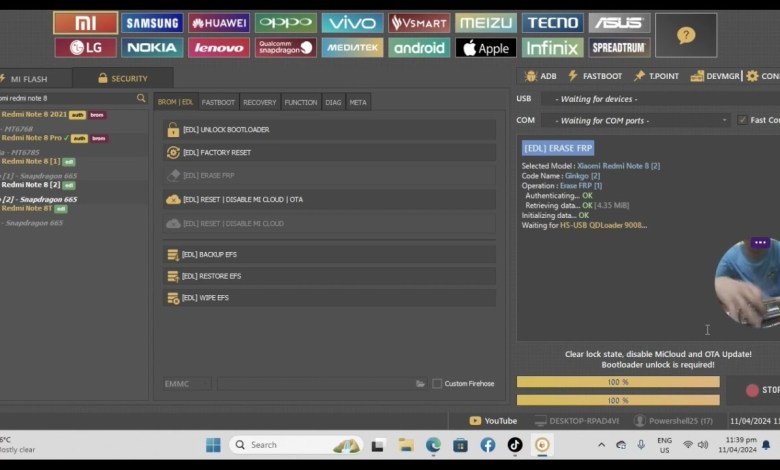780x470 pixels.
Task: Click the MediaTek brand tile
Action: [x=352, y=47]
